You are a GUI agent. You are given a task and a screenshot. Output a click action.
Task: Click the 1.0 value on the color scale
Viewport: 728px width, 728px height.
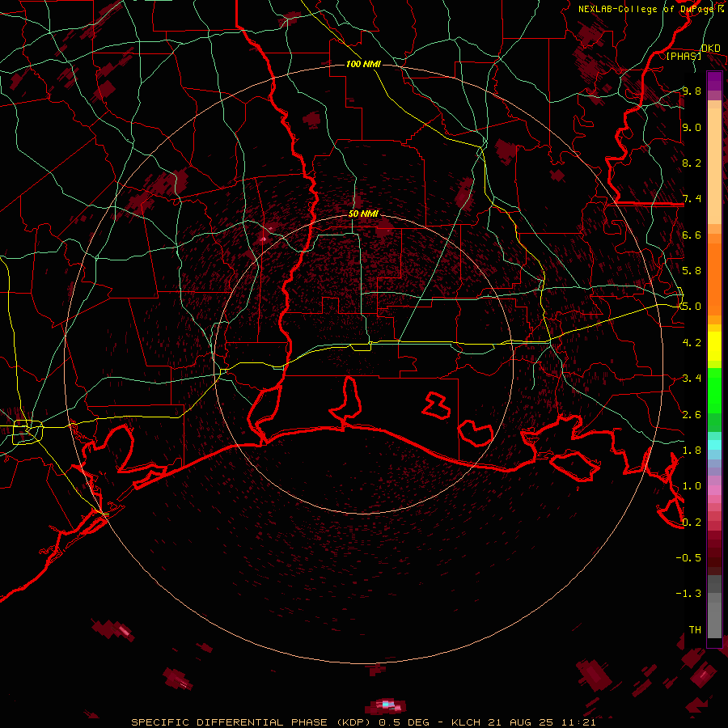click(x=692, y=486)
